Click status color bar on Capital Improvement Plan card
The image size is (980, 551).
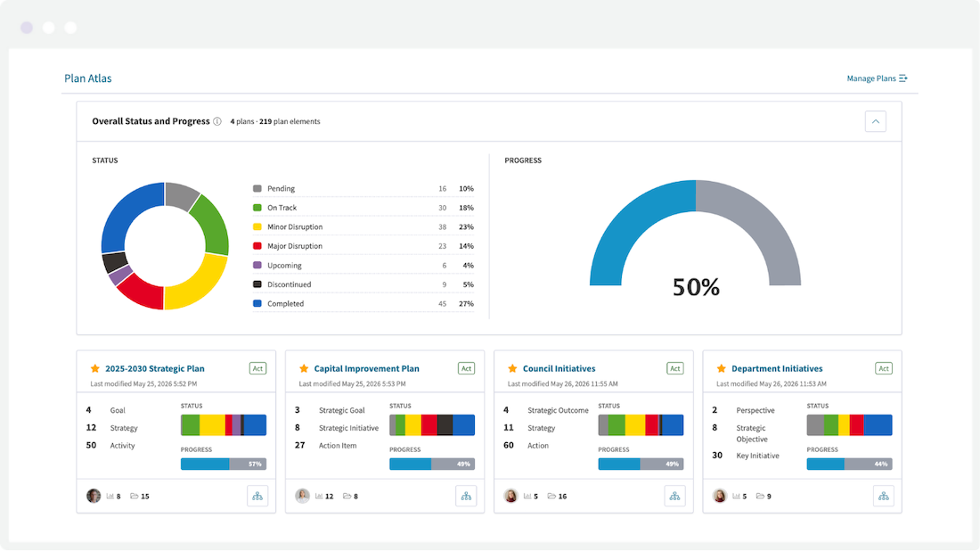(432, 425)
